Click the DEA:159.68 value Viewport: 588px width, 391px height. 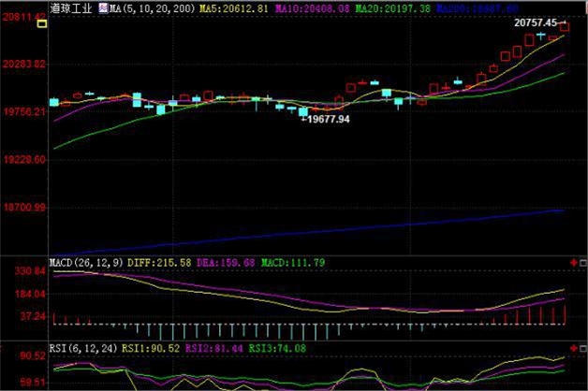point(226,263)
